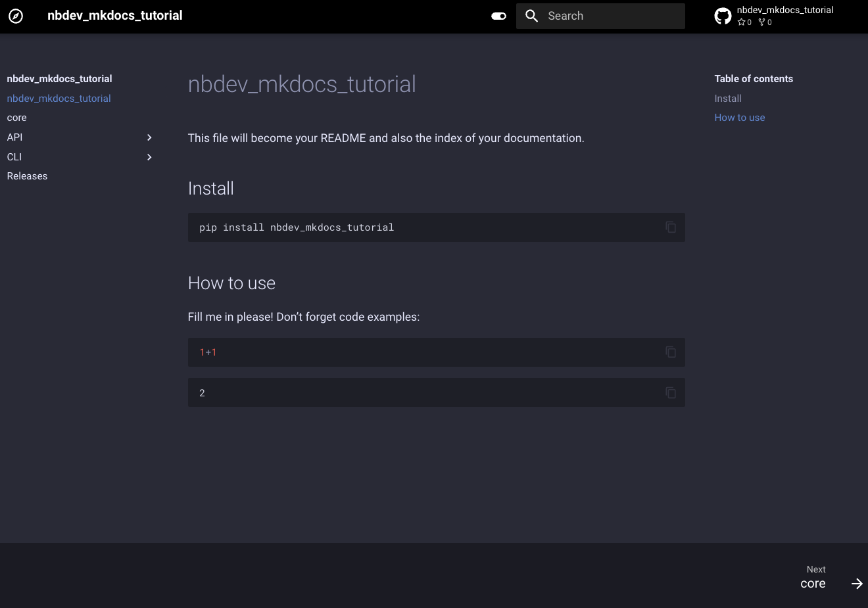Select core in the left navigation

coord(16,117)
